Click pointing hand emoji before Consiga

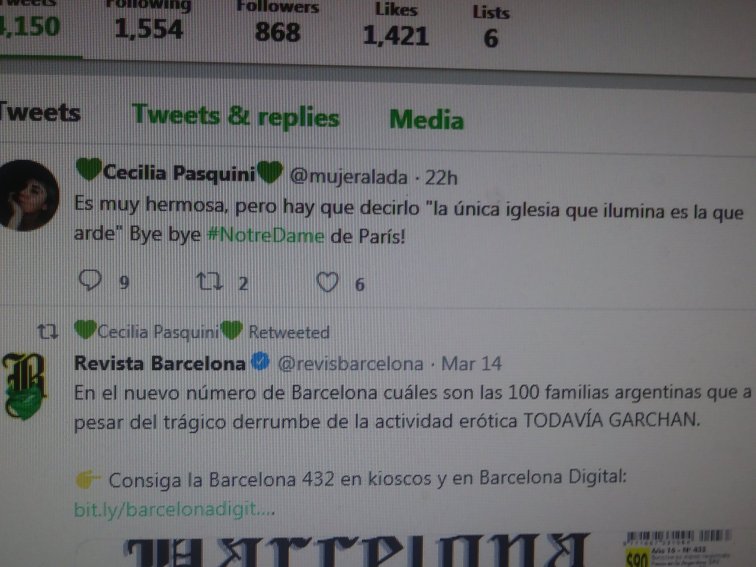click(88, 479)
